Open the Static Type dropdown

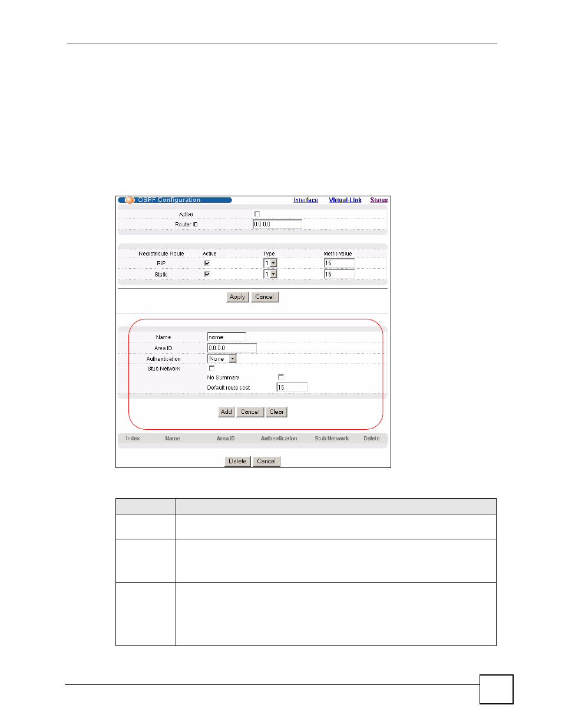(270, 274)
